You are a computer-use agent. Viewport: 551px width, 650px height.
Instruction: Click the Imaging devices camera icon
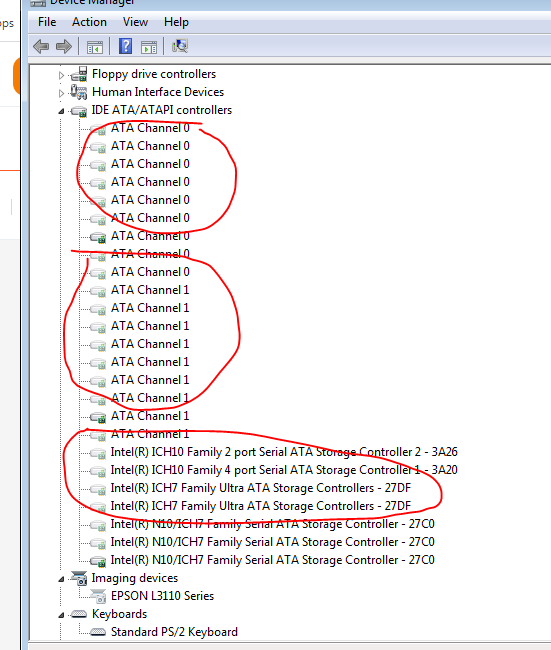(79, 578)
